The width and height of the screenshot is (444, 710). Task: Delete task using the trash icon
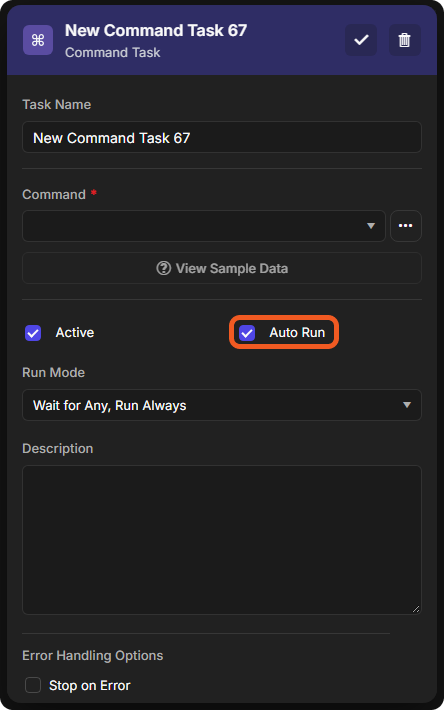tap(405, 40)
